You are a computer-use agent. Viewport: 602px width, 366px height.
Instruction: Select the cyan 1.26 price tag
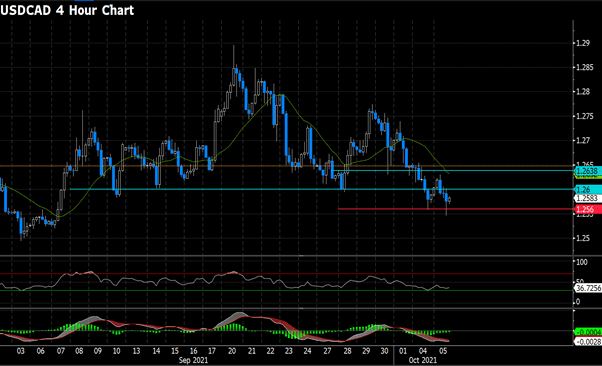[588, 189]
